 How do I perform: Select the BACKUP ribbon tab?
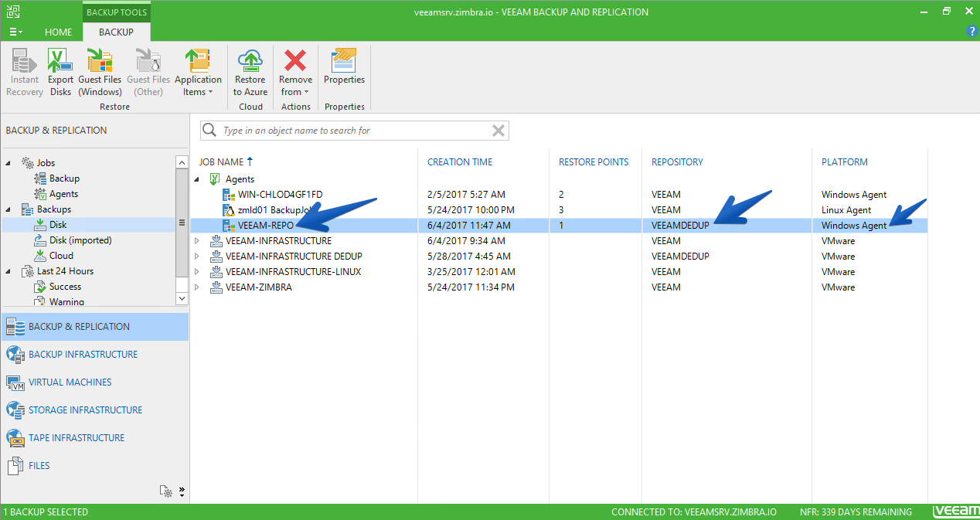116,32
